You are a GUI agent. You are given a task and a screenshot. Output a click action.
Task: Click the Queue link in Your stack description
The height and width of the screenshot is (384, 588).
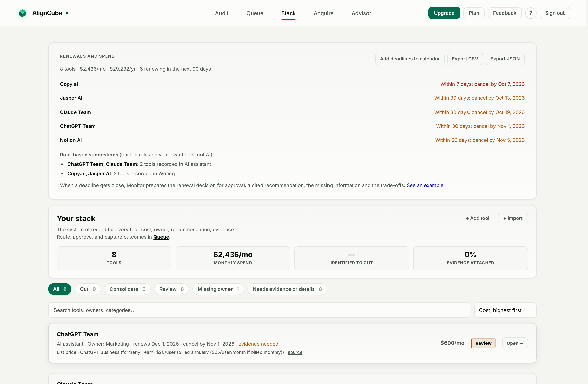tap(161, 237)
